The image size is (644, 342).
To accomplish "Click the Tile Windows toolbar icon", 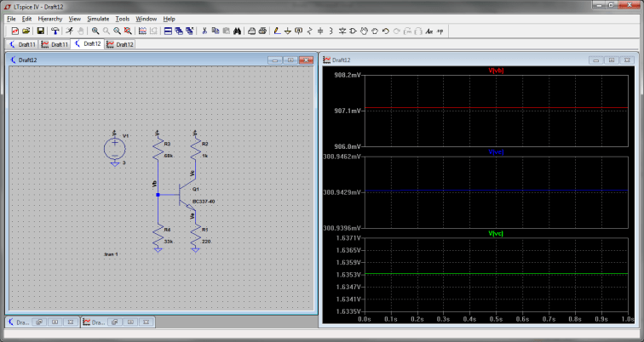I will pos(167,31).
